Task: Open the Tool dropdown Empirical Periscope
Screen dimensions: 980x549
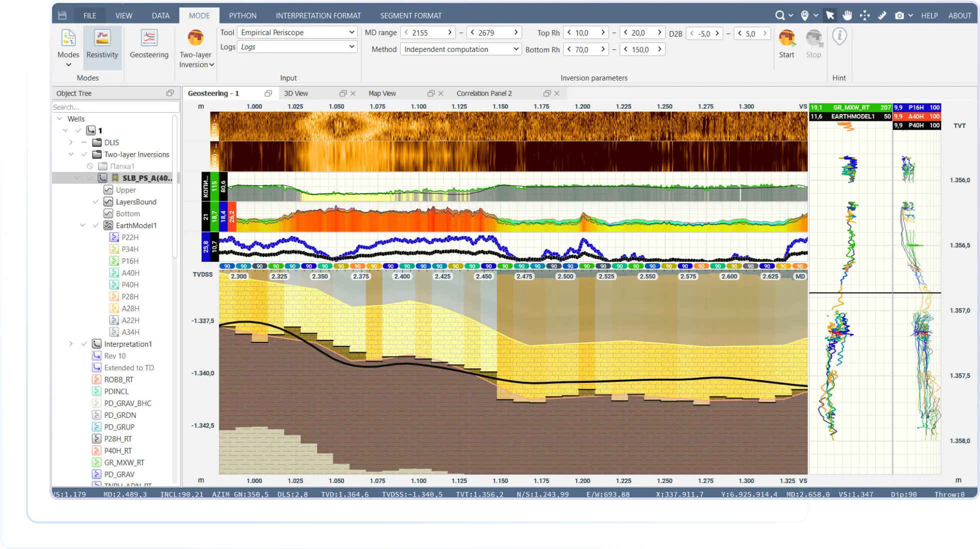Action: pyautogui.click(x=297, y=33)
